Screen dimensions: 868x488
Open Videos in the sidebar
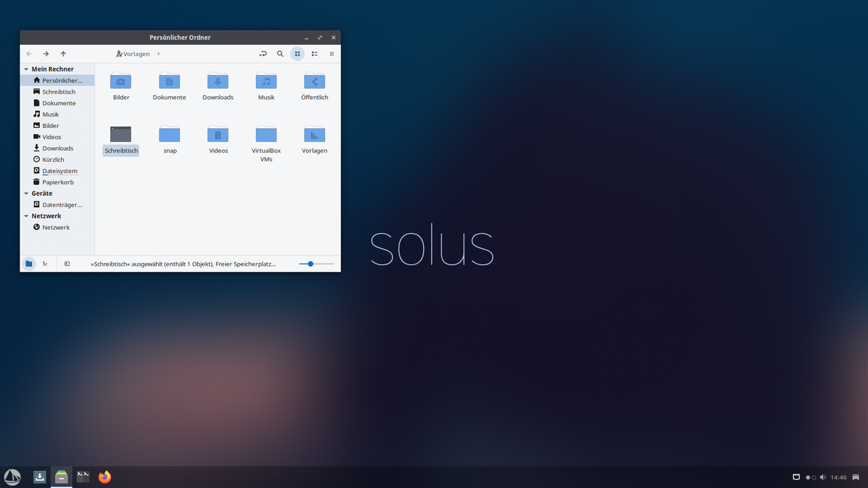[58, 137]
